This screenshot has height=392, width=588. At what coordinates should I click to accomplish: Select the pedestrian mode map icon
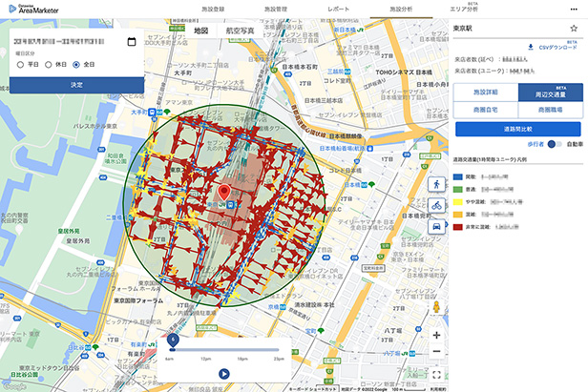click(x=436, y=184)
